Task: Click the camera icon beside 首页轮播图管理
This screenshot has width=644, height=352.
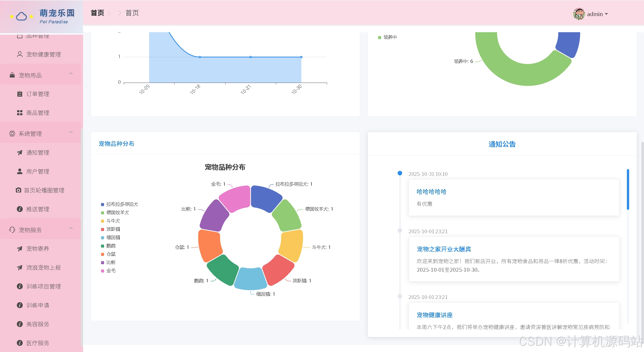Action: 18,190
